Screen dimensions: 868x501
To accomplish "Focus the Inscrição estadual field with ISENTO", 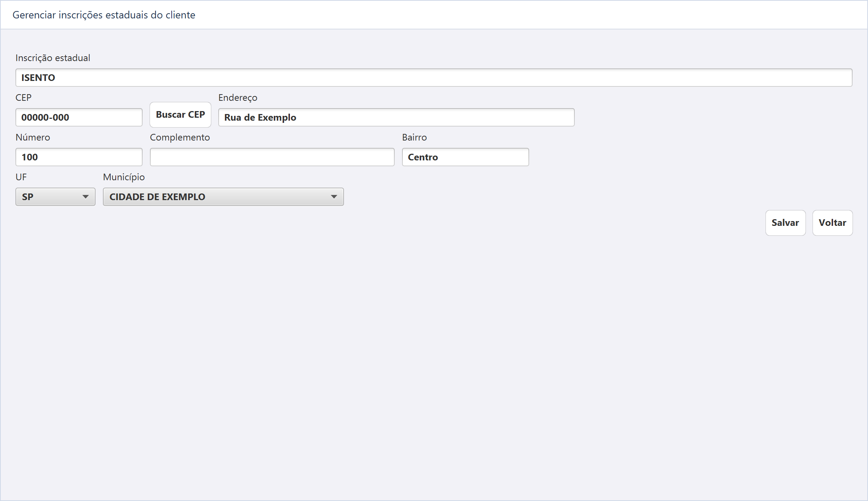I will point(434,78).
